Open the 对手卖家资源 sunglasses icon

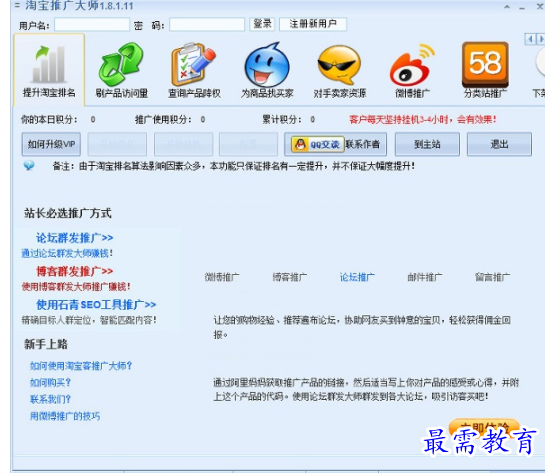pyautogui.click(x=339, y=65)
